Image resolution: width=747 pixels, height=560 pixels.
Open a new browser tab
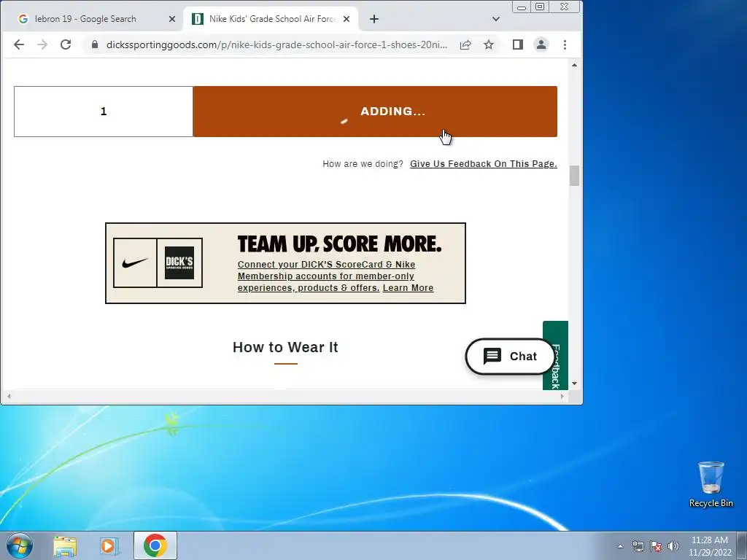374,19
